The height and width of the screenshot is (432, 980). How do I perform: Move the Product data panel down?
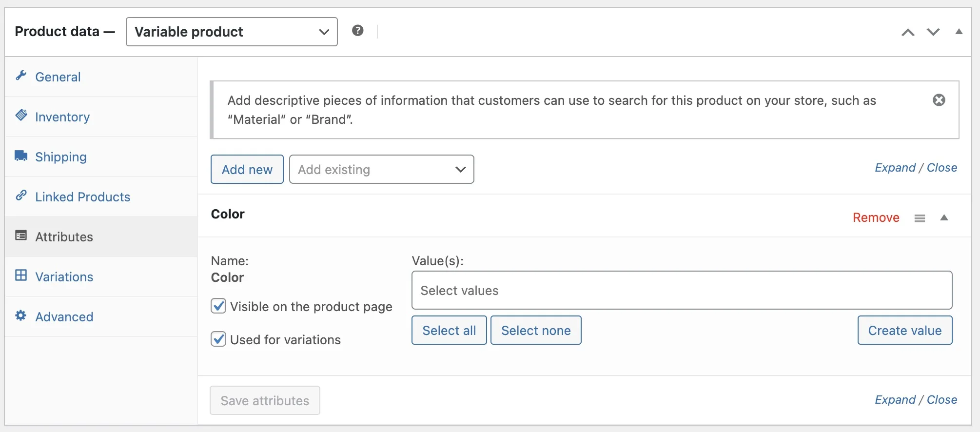coord(933,32)
